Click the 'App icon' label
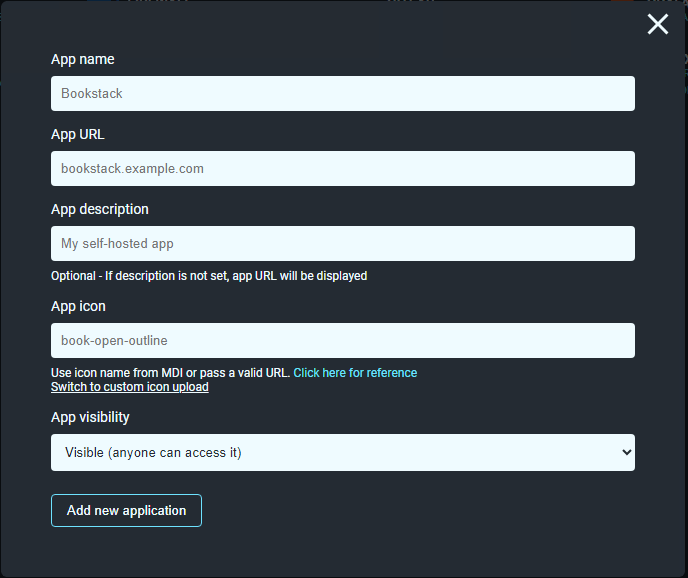This screenshot has width=688, height=578. pos(78,307)
